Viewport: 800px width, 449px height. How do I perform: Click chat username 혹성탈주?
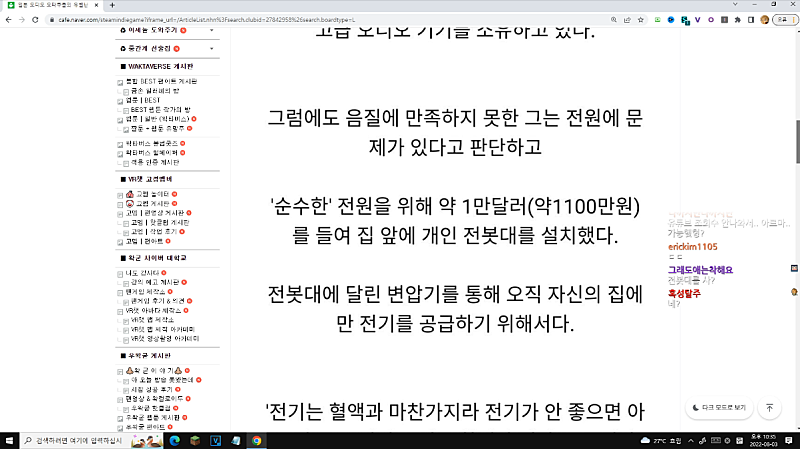[x=684, y=294]
